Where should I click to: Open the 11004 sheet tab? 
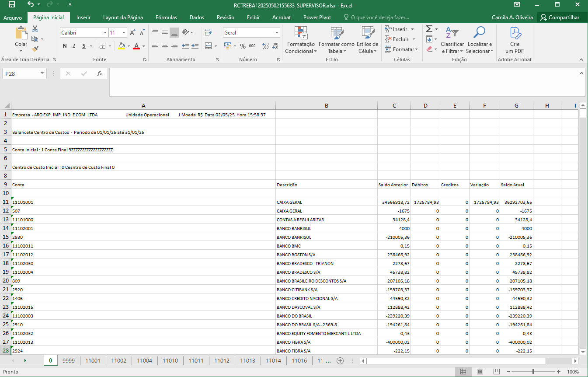pos(145,361)
